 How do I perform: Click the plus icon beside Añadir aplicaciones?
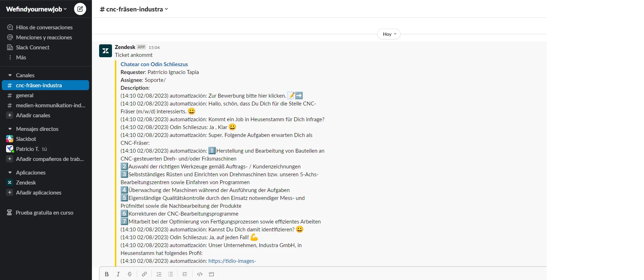pyautogui.click(x=10, y=192)
